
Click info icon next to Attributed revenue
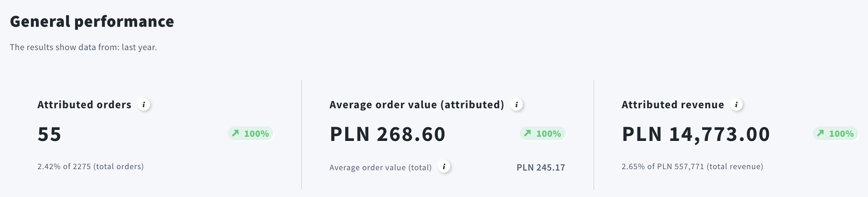736,104
